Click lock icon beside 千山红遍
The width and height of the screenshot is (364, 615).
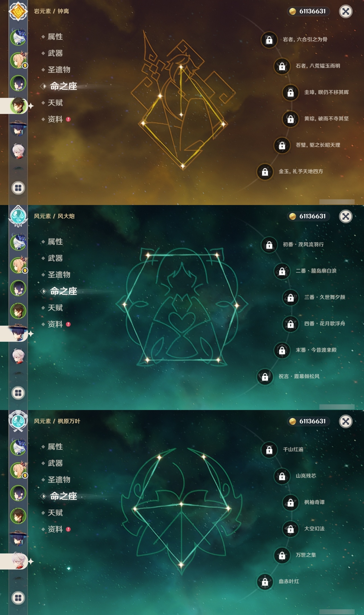[x=269, y=450]
